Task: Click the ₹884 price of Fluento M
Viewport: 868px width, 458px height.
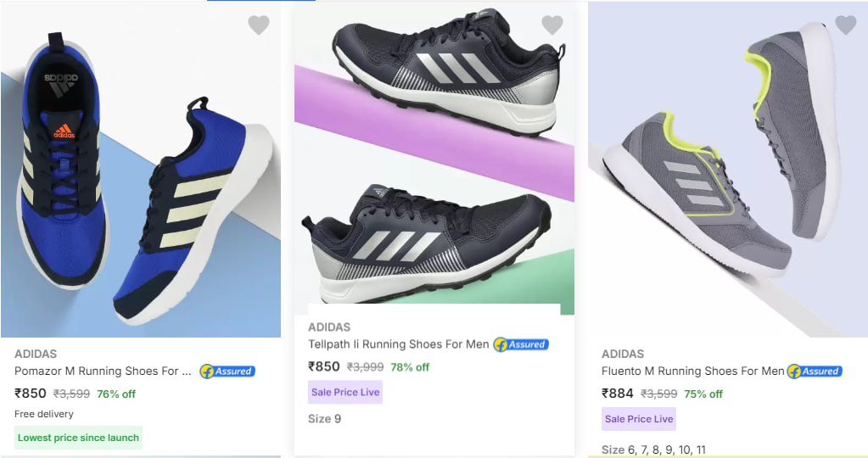Action: click(x=618, y=394)
